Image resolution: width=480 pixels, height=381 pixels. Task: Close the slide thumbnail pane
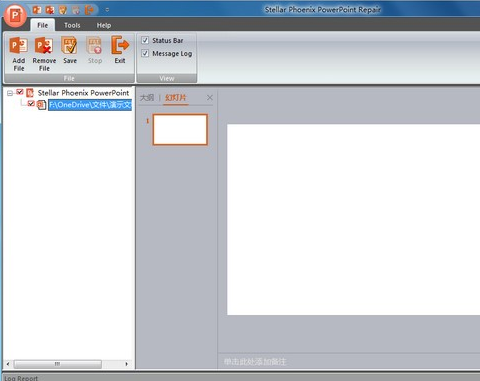tap(210, 98)
